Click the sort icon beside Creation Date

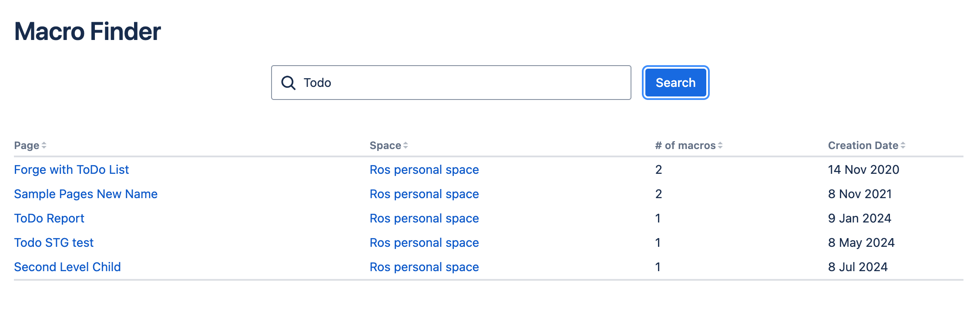click(904, 146)
